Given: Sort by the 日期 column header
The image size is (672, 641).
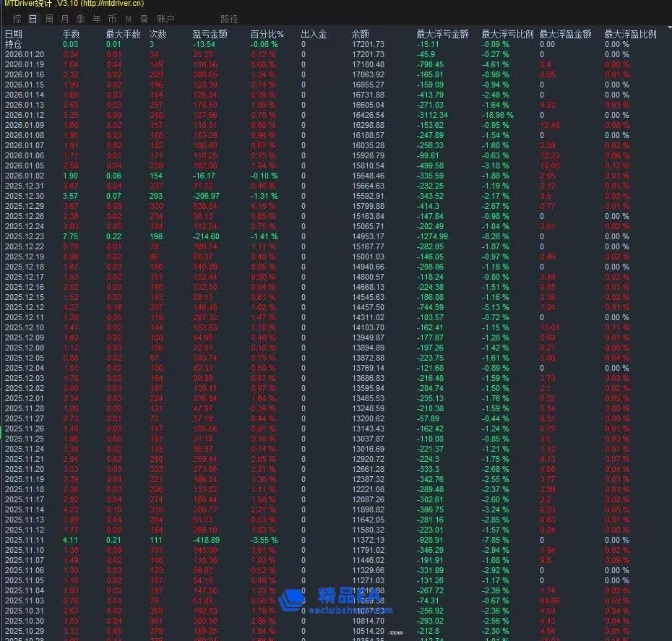Looking at the screenshot, I should [13, 34].
